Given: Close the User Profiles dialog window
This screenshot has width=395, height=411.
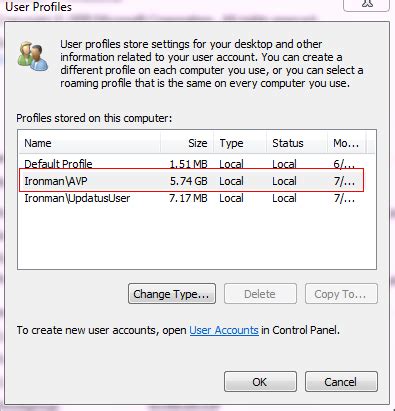Looking at the screenshot, I should [366, 5].
